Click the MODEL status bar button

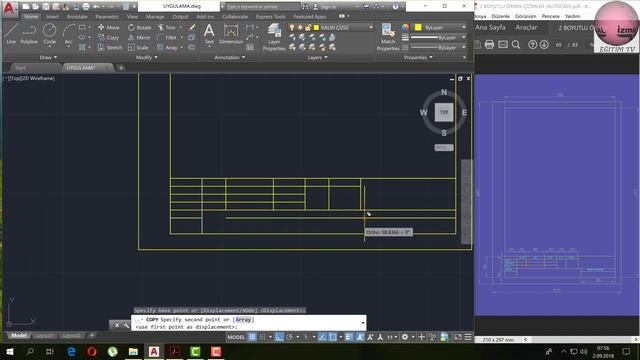(x=236, y=337)
